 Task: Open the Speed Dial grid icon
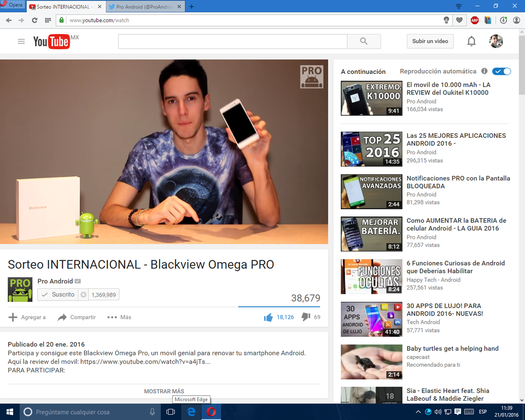point(48,20)
